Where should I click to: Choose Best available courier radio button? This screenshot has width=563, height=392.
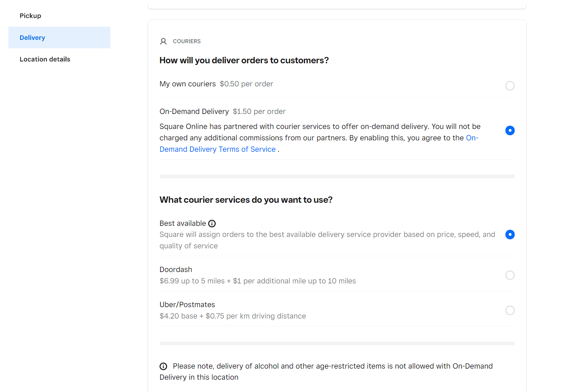click(510, 235)
